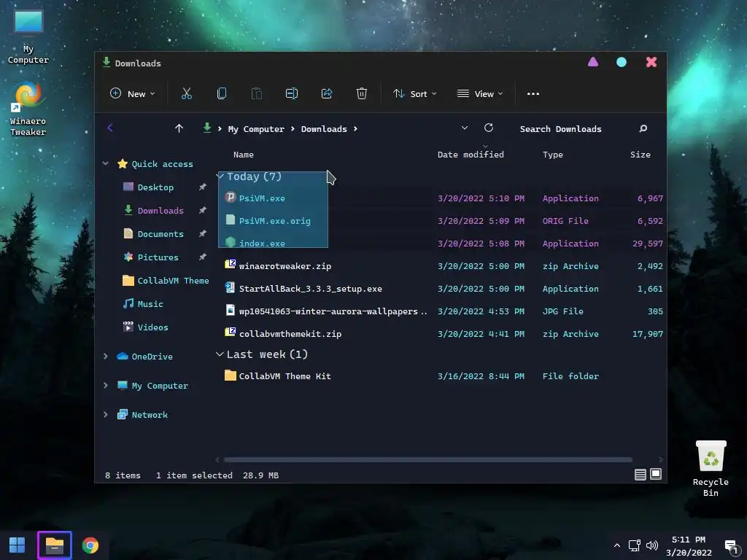Click My Computer in breadcrumb path
This screenshot has width=747, height=560.
point(256,129)
